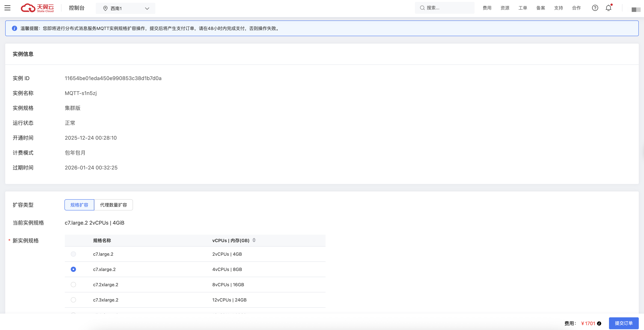Sort the vCPUs | 内存(GB) column
The image size is (644, 330).
click(x=254, y=240)
